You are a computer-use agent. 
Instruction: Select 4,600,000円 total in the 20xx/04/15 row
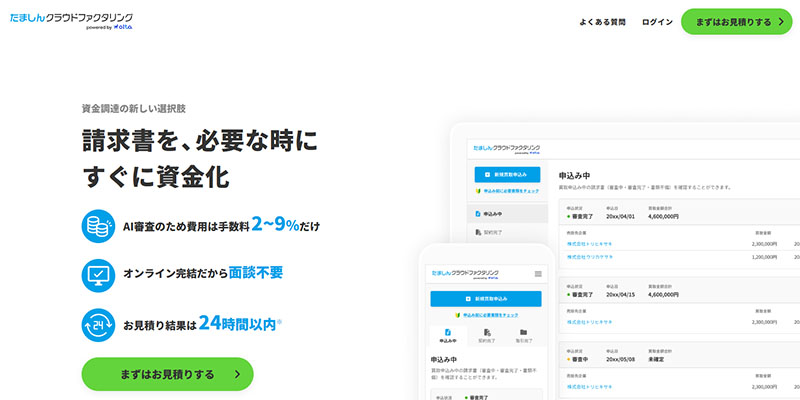click(x=663, y=294)
